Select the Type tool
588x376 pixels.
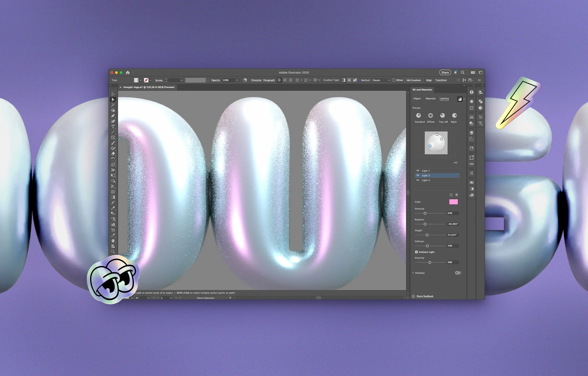pos(113,127)
